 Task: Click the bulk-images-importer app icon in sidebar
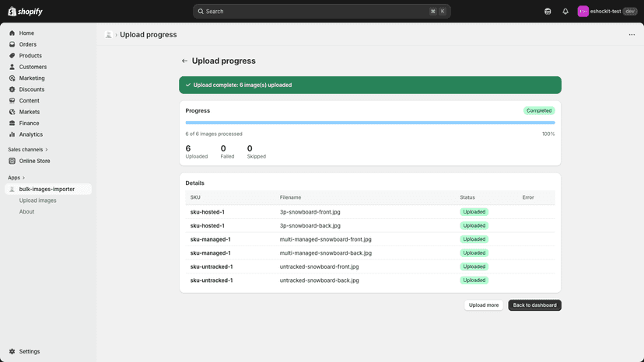(x=12, y=190)
